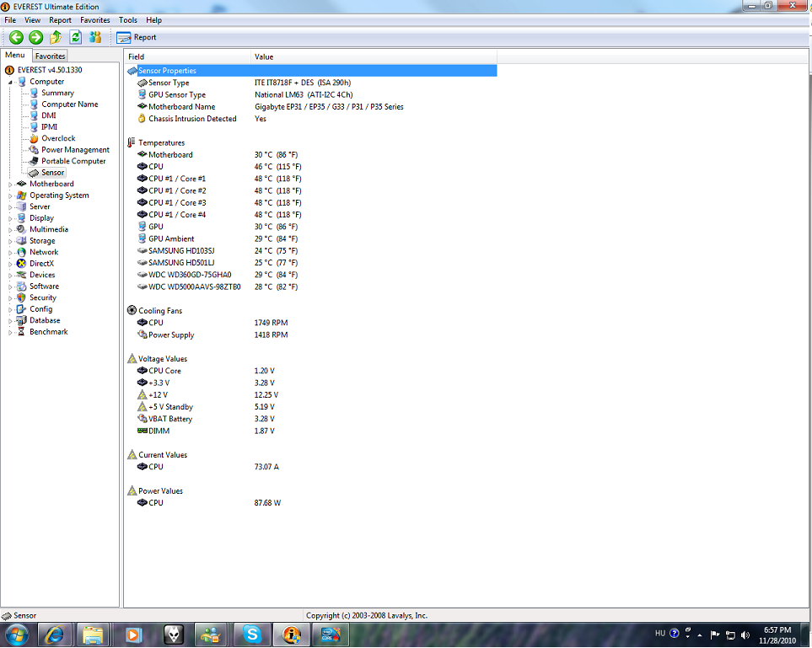Select the SAMSUNG HD103SJ temperature row
Viewport: 812px width, 648px height.
(310, 250)
